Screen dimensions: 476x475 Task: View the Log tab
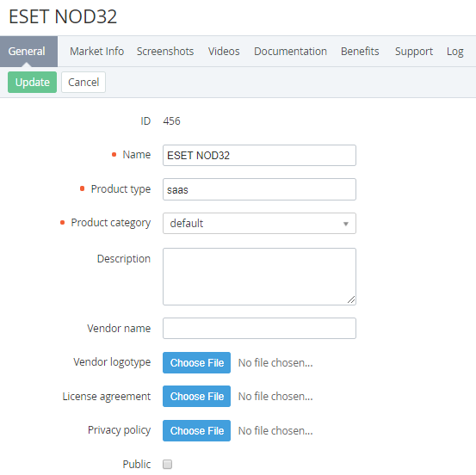[x=454, y=52]
